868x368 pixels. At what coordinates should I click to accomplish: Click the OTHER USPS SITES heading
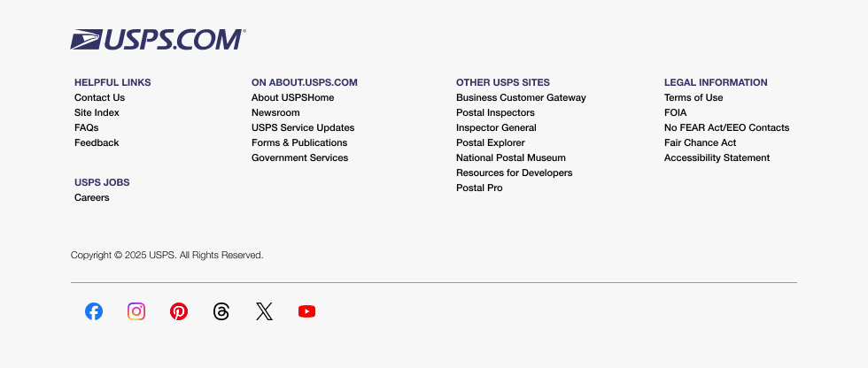click(x=503, y=82)
